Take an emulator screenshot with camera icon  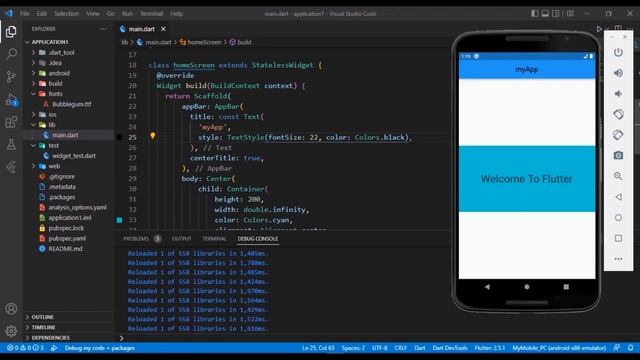618,156
